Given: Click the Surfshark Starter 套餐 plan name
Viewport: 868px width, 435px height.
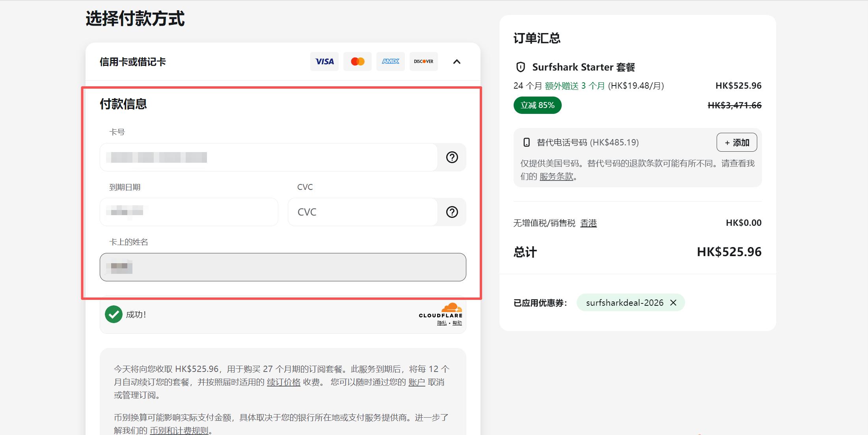Looking at the screenshot, I should click(584, 67).
